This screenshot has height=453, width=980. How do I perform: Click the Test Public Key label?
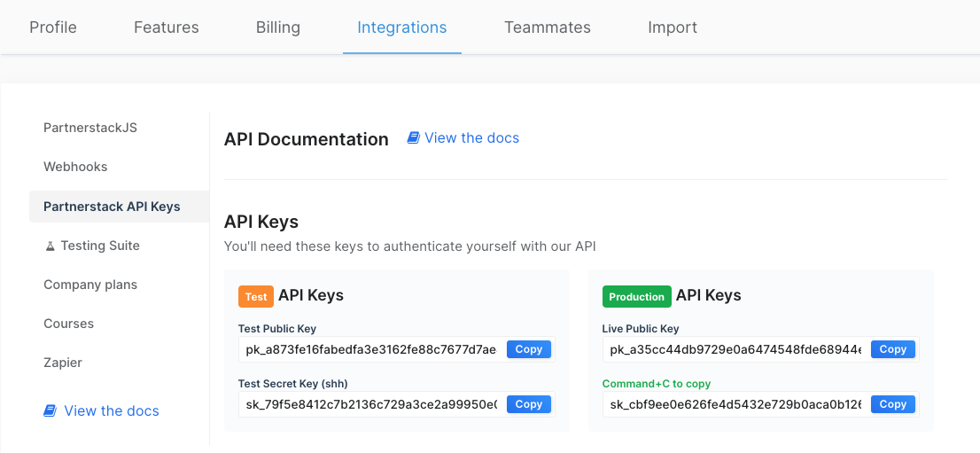pyautogui.click(x=277, y=329)
